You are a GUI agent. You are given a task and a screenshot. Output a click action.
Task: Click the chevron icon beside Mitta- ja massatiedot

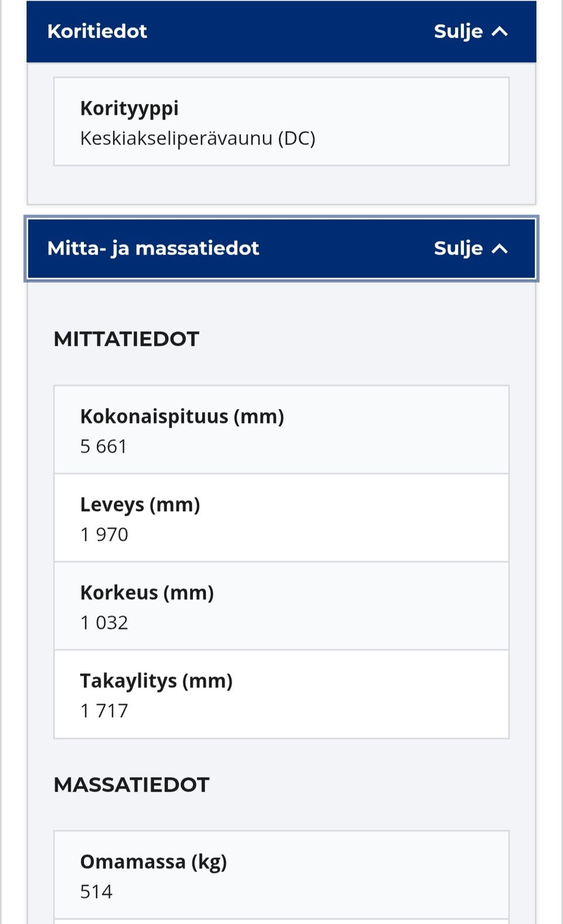tap(500, 249)
